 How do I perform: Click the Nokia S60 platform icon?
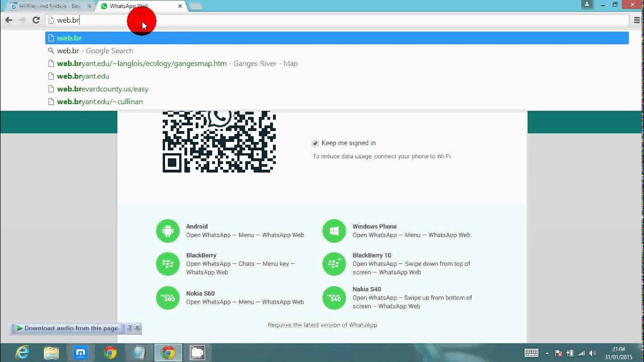[x=168, y=298]
